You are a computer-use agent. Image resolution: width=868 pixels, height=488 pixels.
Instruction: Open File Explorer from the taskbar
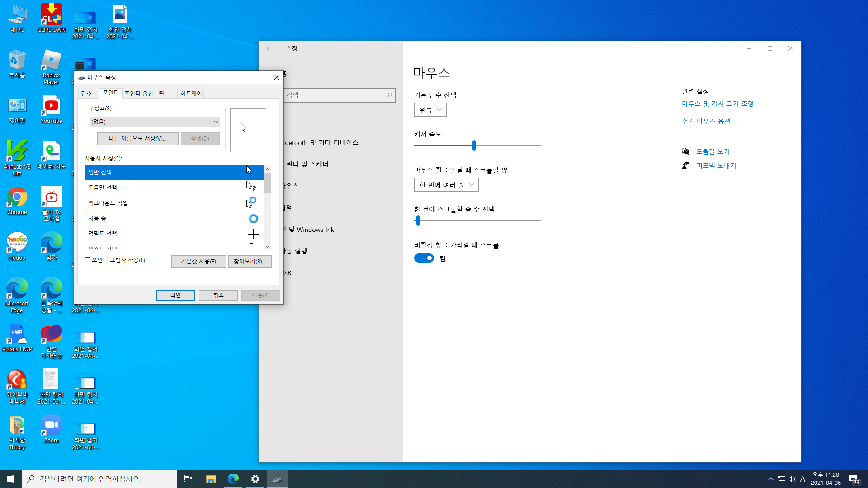point(211,479)
